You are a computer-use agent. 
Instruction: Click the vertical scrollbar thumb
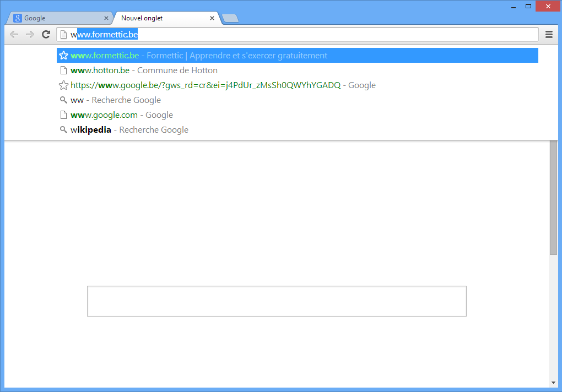pyautogui.click(x=553, y=198)
